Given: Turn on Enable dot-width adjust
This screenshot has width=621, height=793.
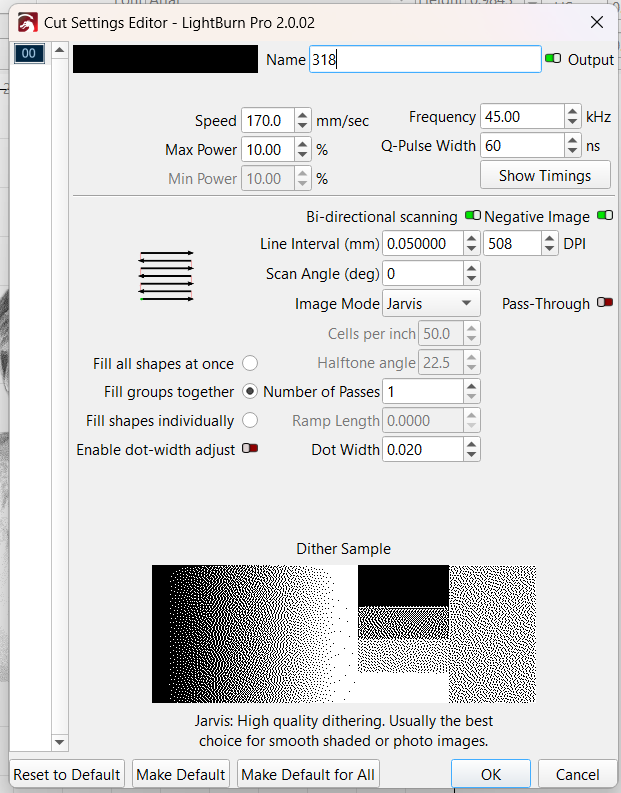Looking at the screenshot, I should 250,449.
